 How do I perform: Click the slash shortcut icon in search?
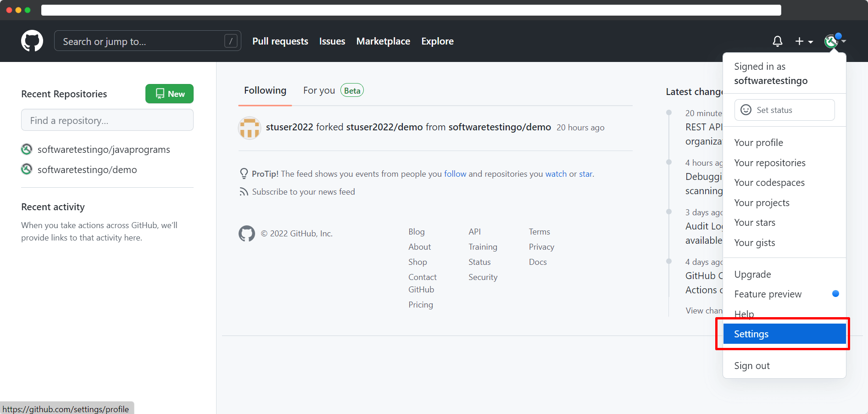pos(231,41)
